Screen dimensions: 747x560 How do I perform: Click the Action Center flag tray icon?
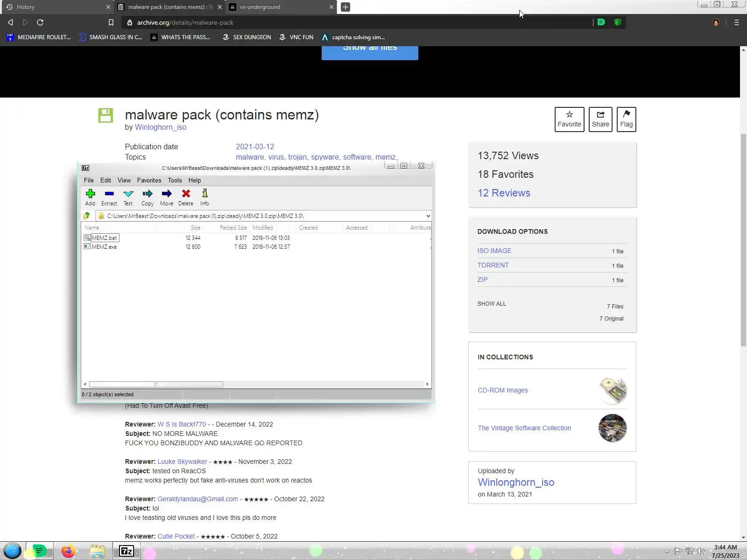click(678, 551)
